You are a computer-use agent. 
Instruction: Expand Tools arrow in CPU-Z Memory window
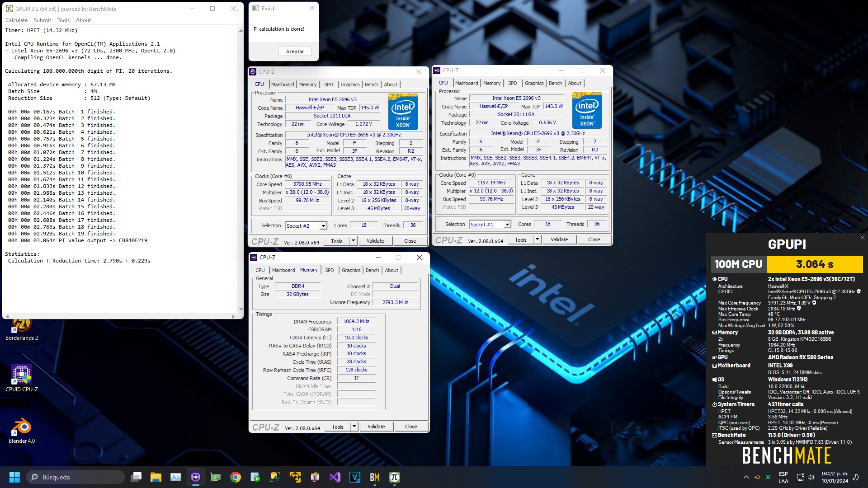click(354, 427)
